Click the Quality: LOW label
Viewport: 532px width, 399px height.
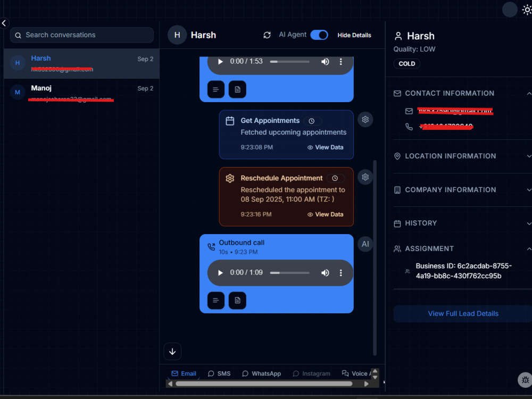tap(414, 49)
